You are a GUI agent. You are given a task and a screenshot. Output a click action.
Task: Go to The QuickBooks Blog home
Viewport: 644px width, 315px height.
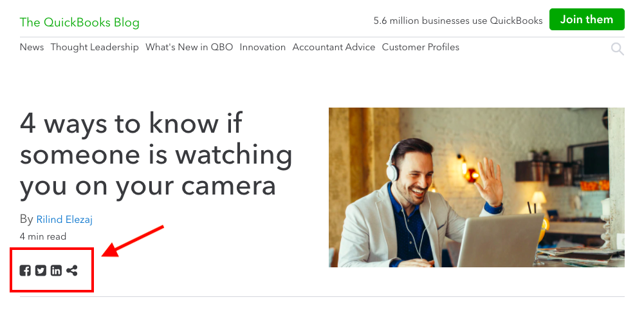pyautogui.click(x=80, y=22)
